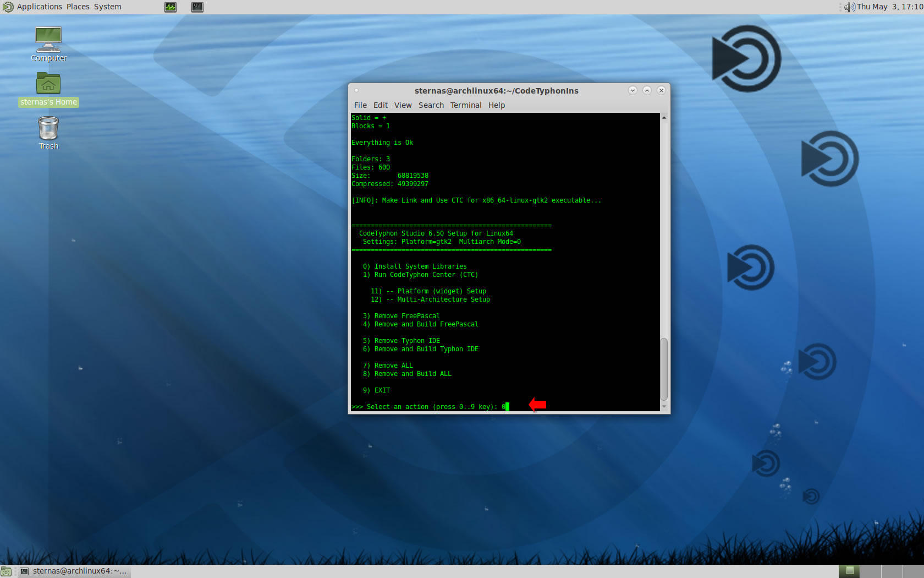924x578 pixels.
Task: Close the terminal window
Action: [x=661, y=90]
